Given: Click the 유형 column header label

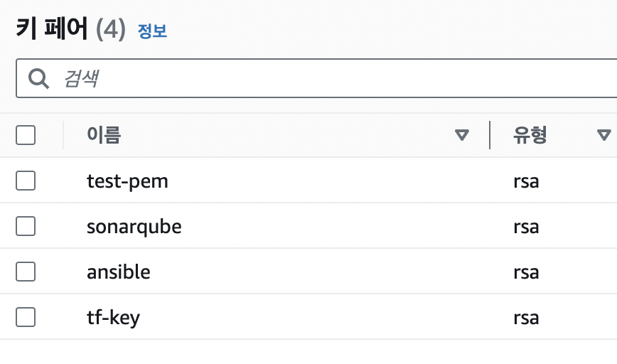Looking at the screenshot, I should click(x=530, y=135).
